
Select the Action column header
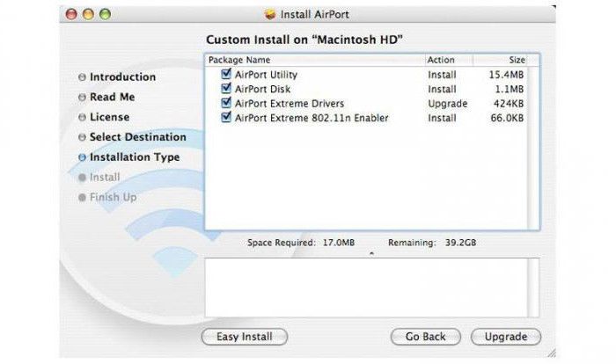(x=449, y=60)
